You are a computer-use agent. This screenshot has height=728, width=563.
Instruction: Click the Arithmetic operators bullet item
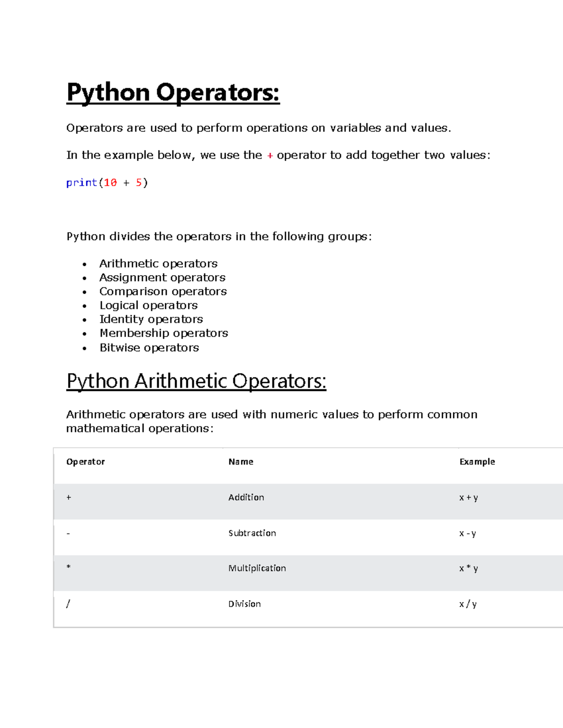158,263
